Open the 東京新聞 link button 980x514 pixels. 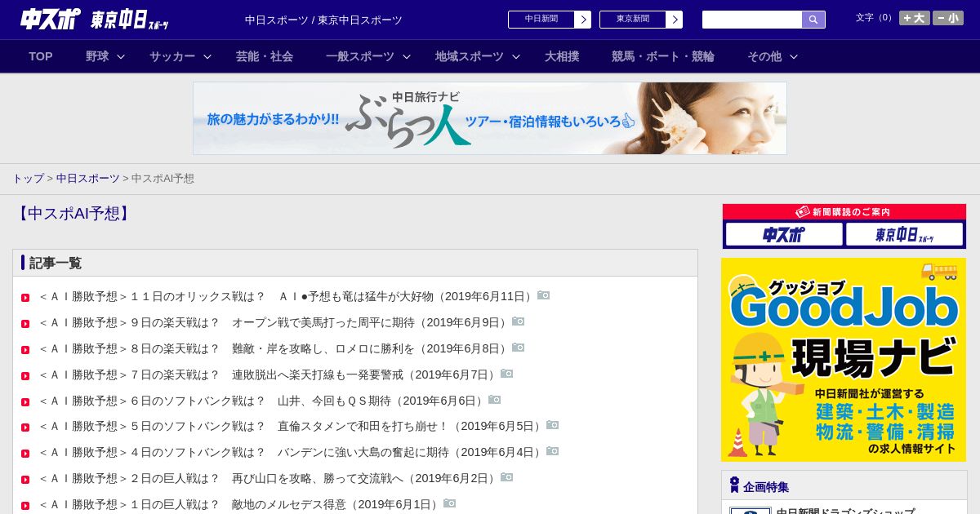(x=632, y=20)
